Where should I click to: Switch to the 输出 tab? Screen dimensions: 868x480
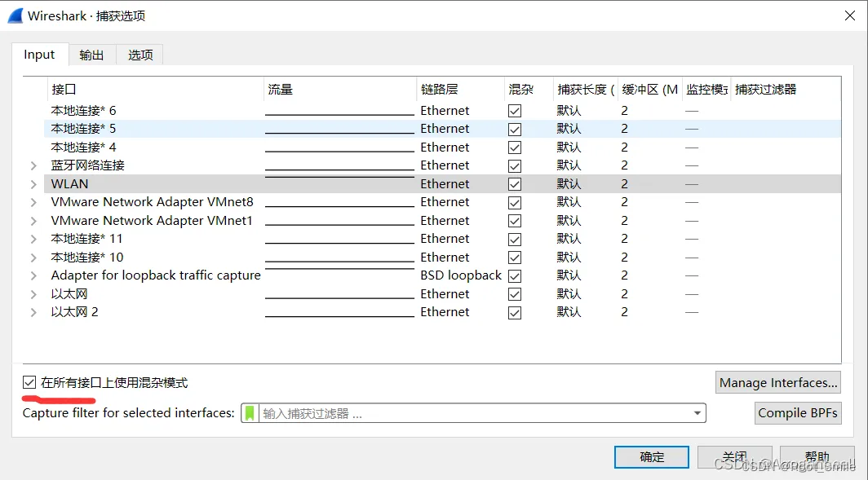[91, 55]
